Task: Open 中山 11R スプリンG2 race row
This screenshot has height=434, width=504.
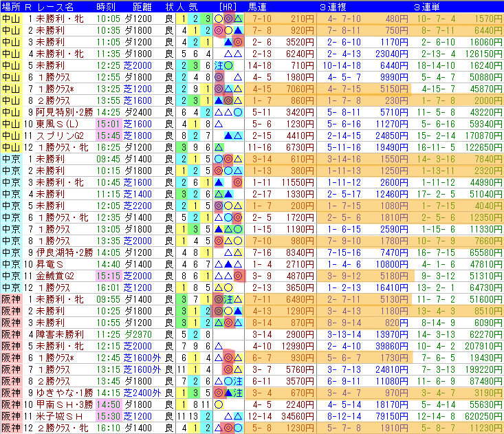Action: pyautogui.click(x=252, y=135)
